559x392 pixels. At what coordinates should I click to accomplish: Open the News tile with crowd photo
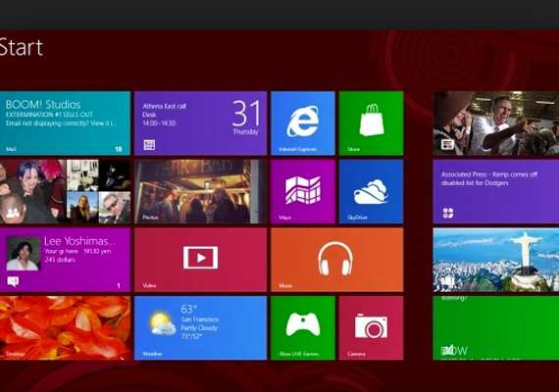click(496, 122)
